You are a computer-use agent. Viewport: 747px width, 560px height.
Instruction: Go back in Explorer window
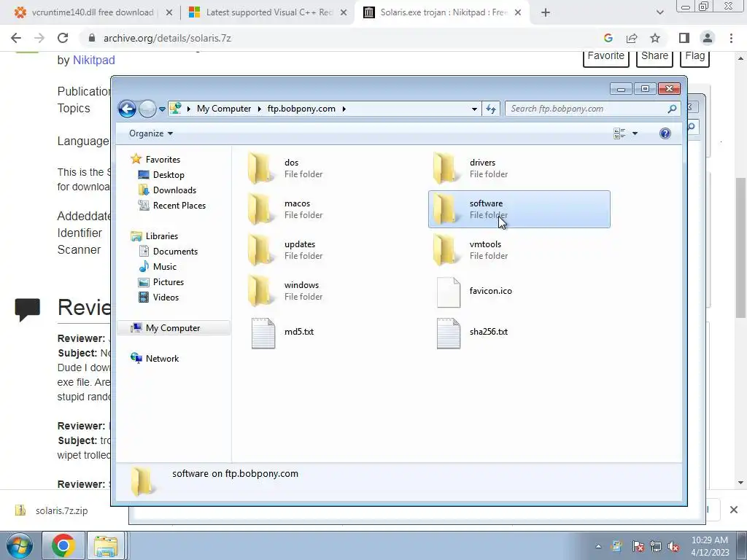[127, 109]
